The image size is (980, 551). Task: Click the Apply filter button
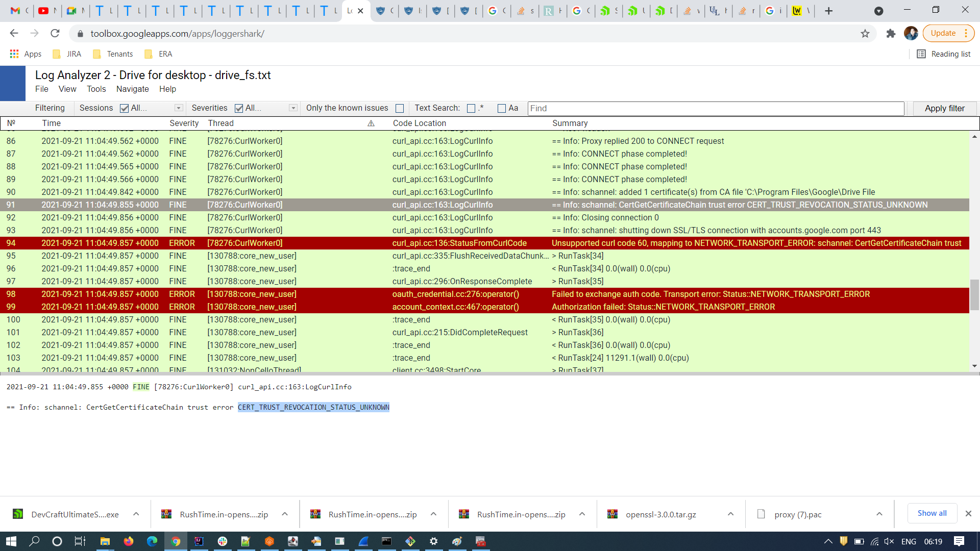[944, 108]
